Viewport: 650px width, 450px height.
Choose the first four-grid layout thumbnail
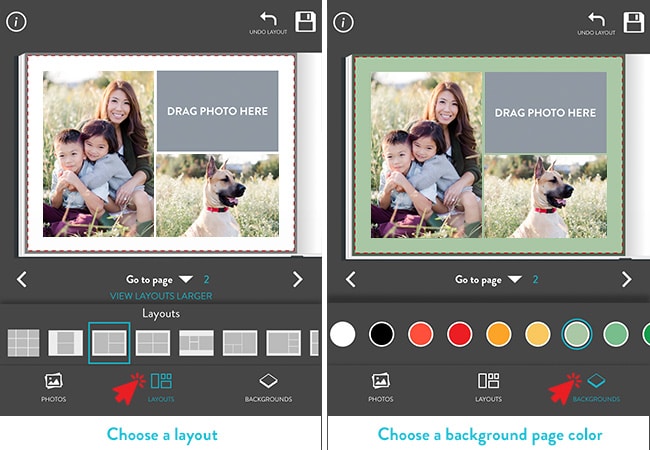click(23, 343)
